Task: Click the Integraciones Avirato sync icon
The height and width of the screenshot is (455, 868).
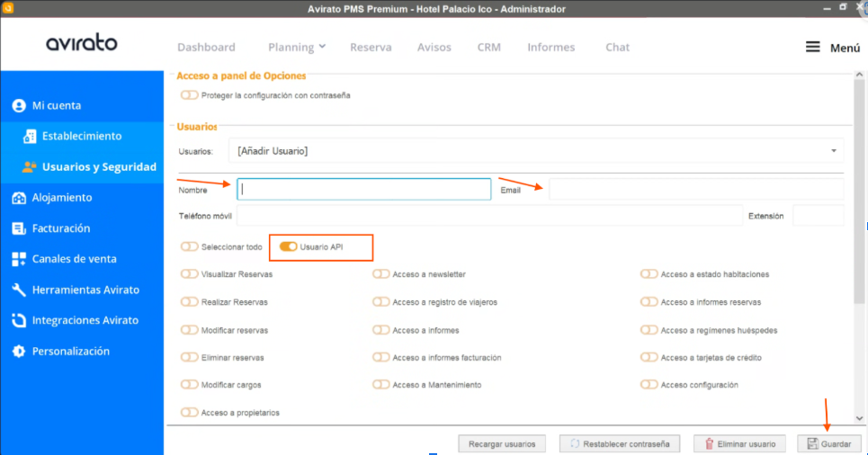Action: pyautogui.click(x=19, y=320)
